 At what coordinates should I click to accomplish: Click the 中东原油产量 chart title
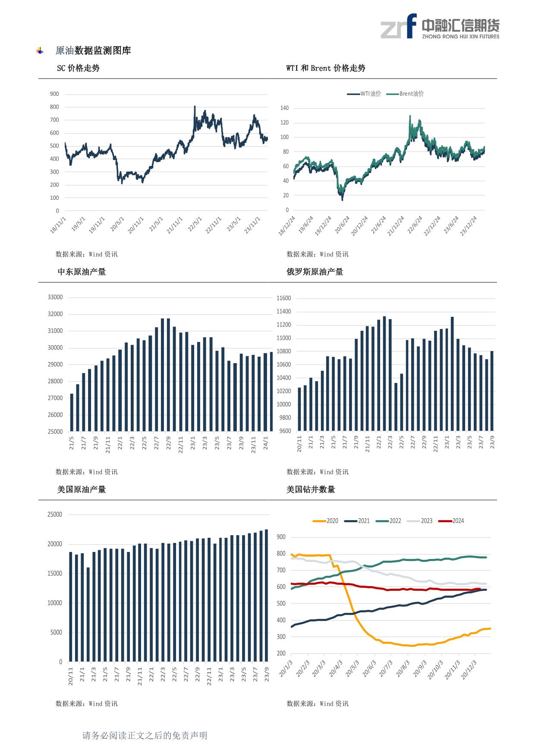pos(82,272)
